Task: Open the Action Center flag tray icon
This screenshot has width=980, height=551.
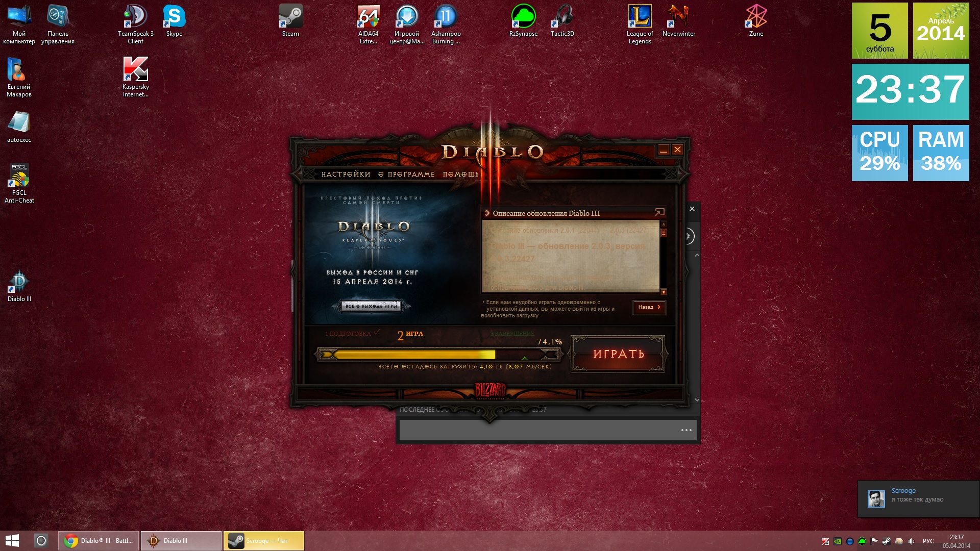Action: [874, 541]
